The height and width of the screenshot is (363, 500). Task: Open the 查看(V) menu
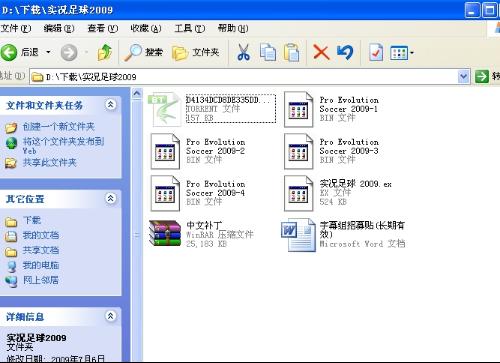click(103, 28)
